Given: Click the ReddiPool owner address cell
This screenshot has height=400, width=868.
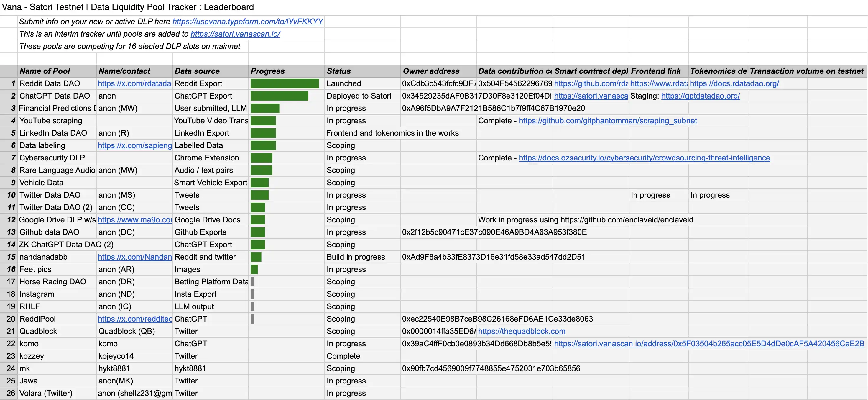Looking at the screenshot, I should click(x=438, y=319).
